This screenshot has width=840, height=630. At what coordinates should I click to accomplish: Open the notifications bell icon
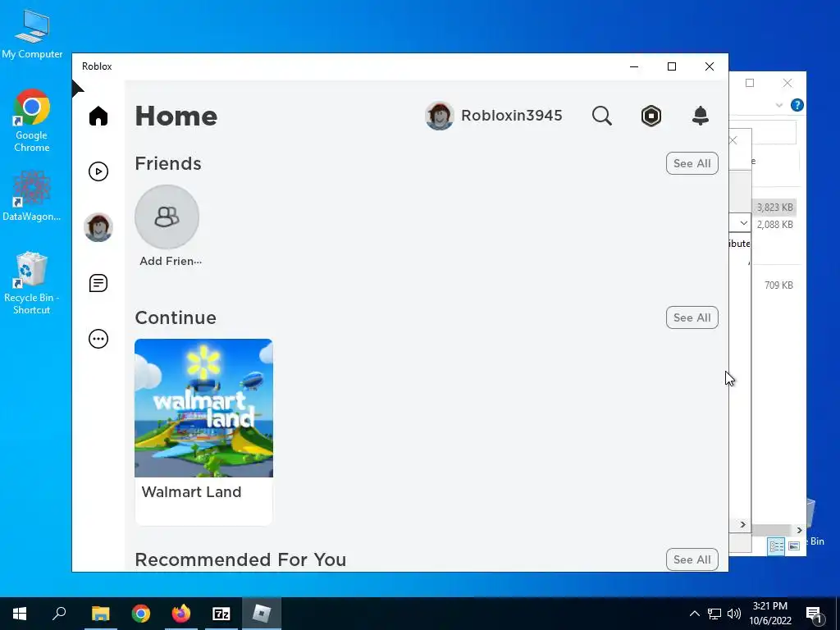point(701,116)
